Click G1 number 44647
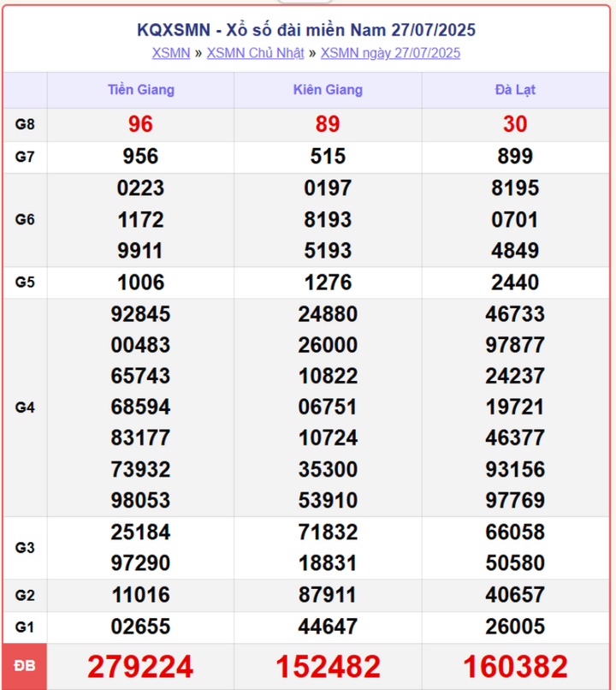The image size is (616, 690). (328, 627)
